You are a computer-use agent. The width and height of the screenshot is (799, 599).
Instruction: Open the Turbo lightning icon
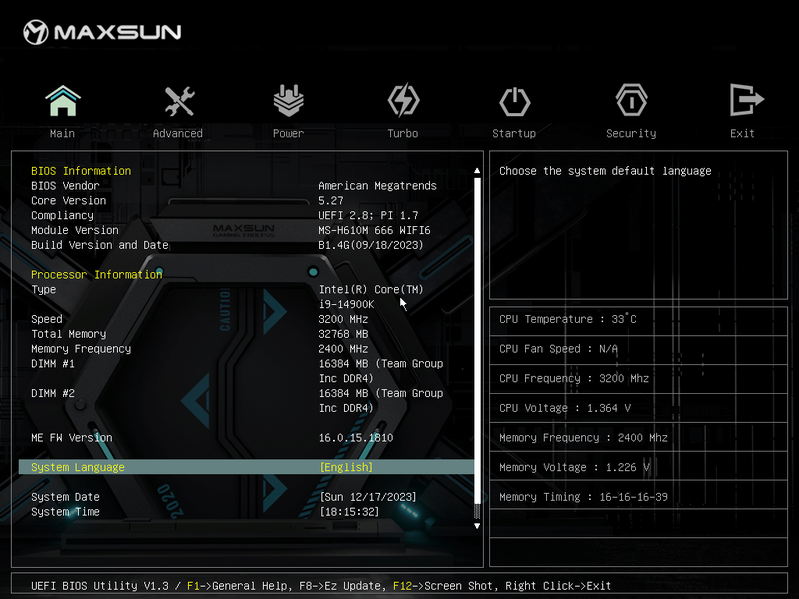click(x=403, y=100)
